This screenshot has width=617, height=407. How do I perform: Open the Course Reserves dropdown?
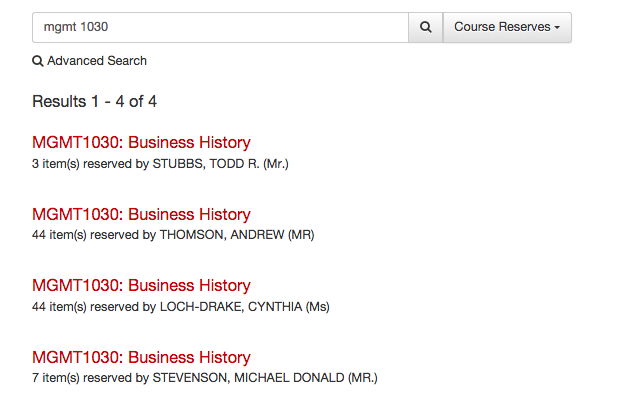pos(507,27)
